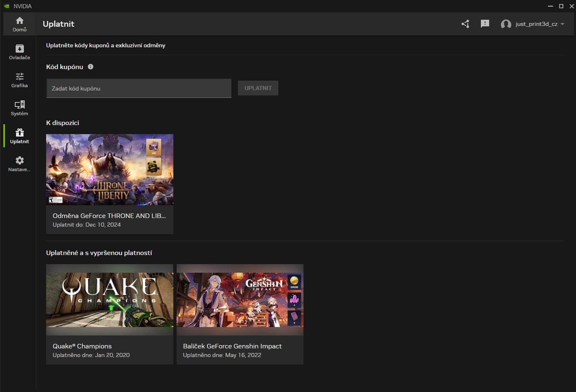Open the feedback notification icon
576x392 pixels.
tap(485, 24)
